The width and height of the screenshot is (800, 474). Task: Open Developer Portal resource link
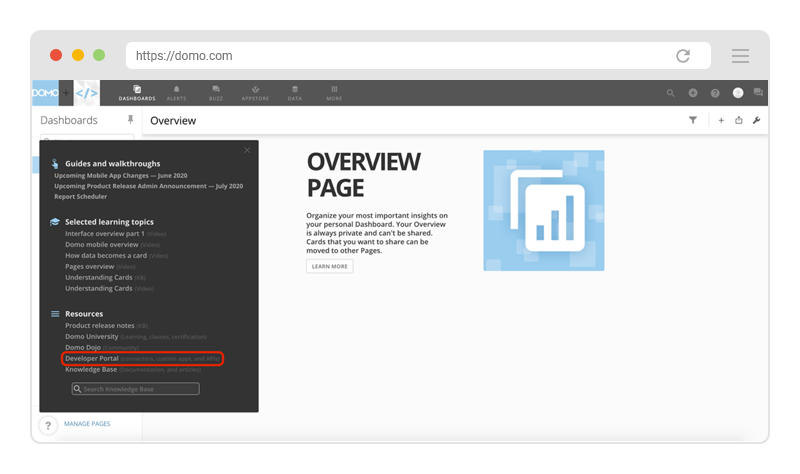pos(90,357)
